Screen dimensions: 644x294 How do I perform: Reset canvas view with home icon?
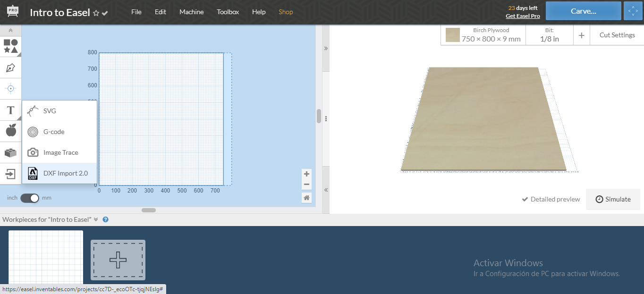307,198
